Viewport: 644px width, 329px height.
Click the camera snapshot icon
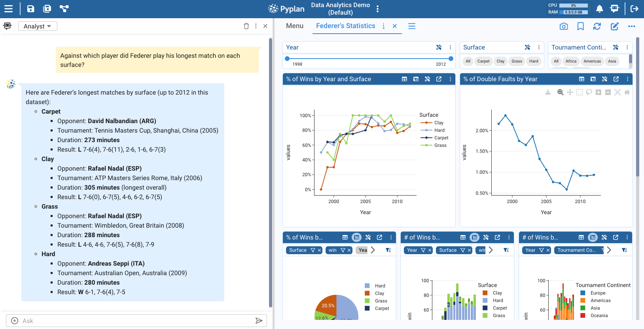[x=564, y=26]
